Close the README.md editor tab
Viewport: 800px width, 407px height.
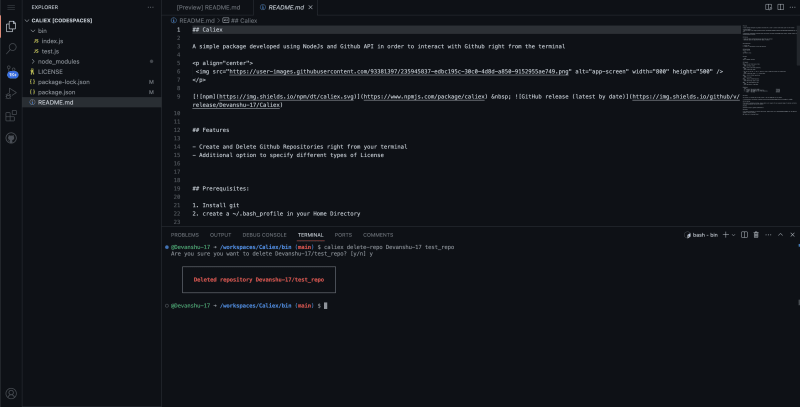click(310, 7)
